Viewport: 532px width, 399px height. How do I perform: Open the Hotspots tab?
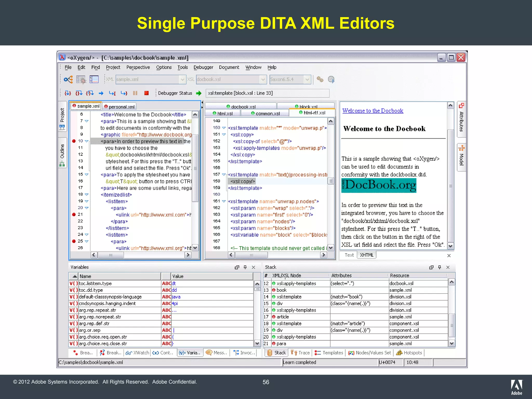[409, 353]
